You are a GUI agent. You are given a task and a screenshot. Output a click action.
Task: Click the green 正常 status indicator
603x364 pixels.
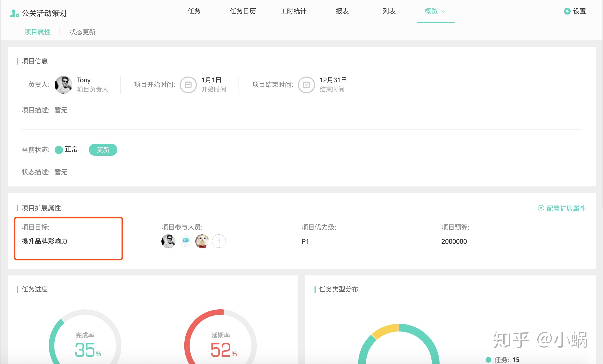[59, 150]
